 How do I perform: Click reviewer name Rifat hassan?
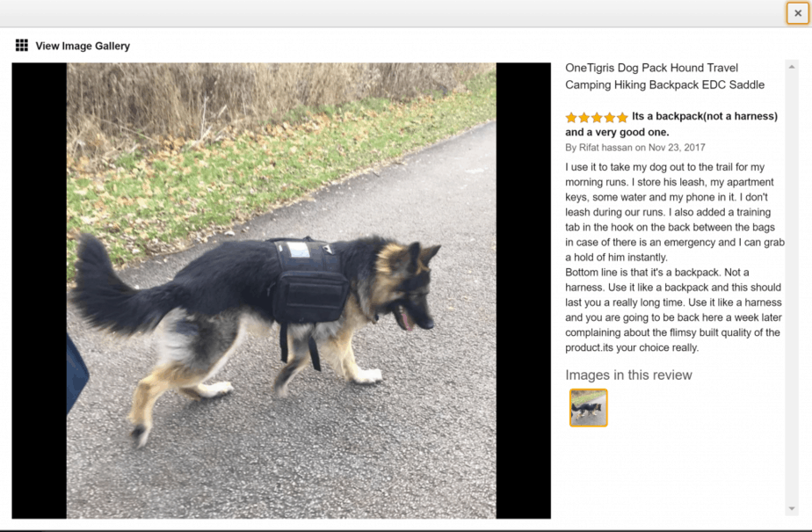pyautogui.click(x=605, y=148)
